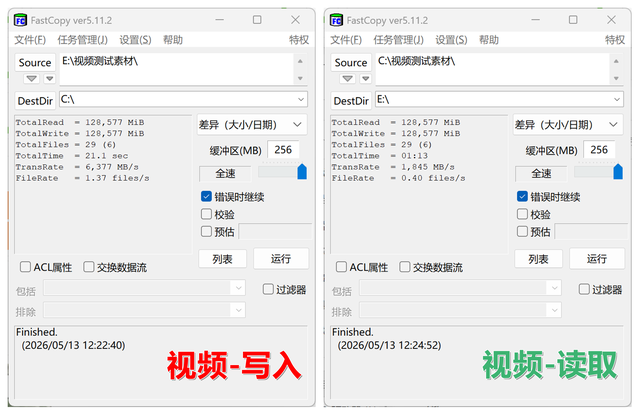Open 帮助 menu in right window

pyautogui.click(x=489, y=40)
